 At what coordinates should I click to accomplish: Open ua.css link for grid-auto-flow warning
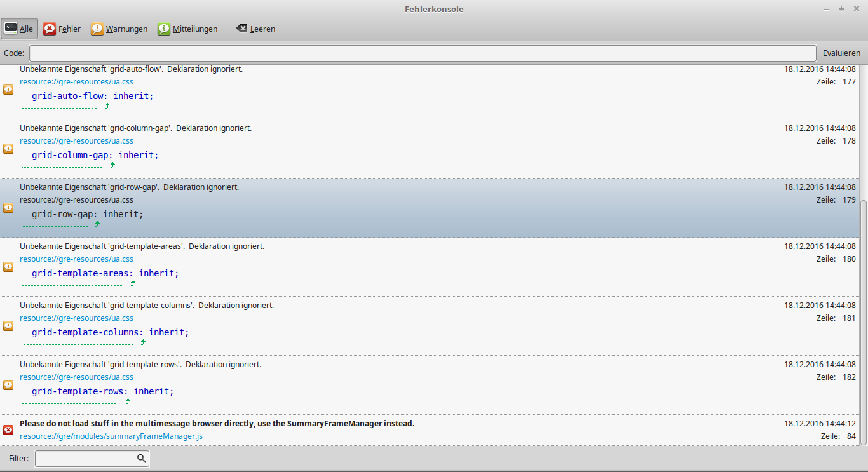[76, 82]
